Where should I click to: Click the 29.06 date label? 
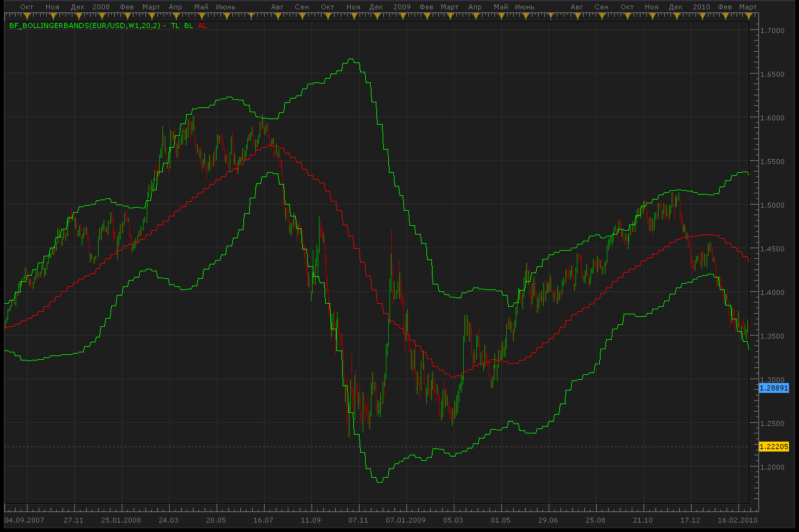[548, 520]
